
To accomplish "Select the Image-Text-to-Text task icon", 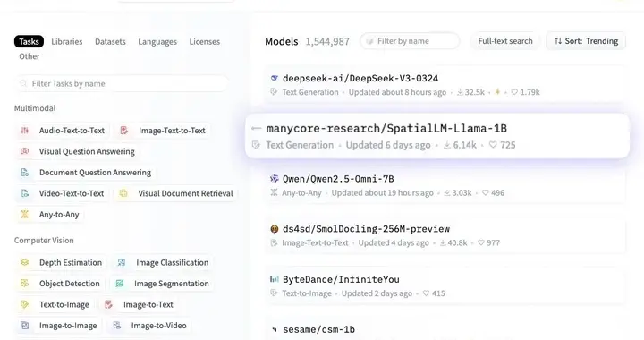I will [123, 131].
